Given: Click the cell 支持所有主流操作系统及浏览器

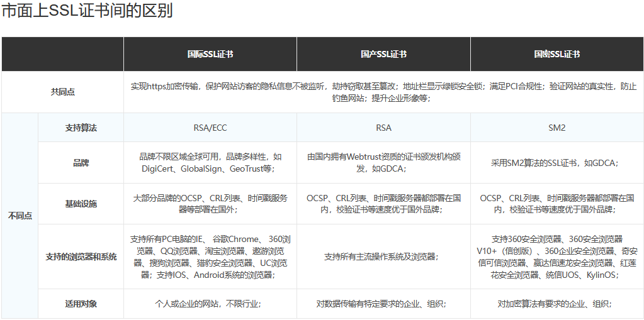Looking at the screenshot, I should pyautogui.click(x=383, y=257).
